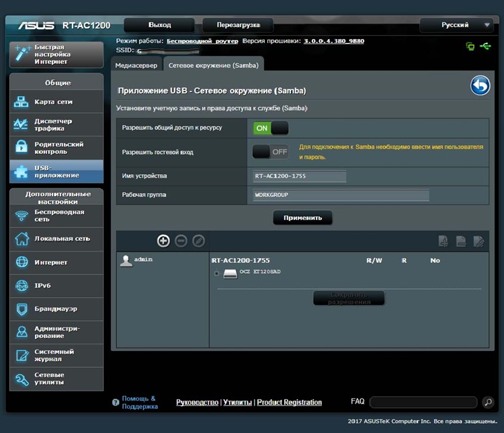The height and width of the screenshot is (433, 504).
Task: Click the add account plus icon
Action: point(163,241)
